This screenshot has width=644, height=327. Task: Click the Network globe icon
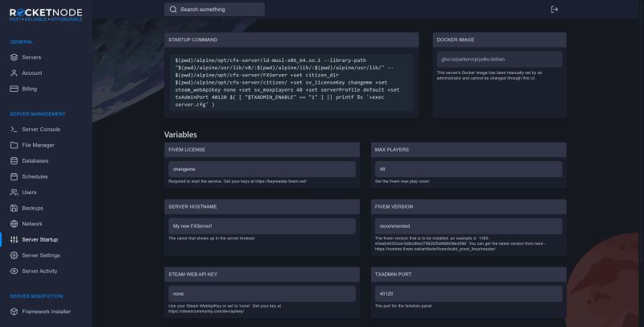(14, 223)
